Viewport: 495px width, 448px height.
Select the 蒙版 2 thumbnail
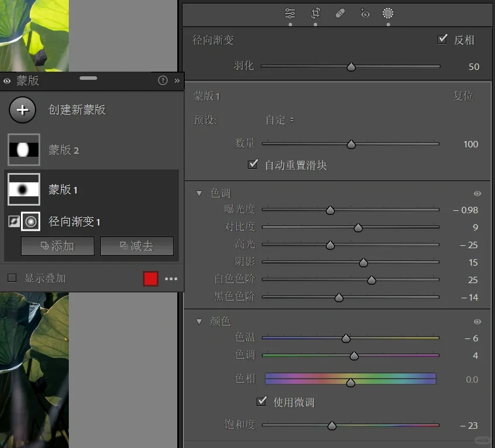point(24,150)
